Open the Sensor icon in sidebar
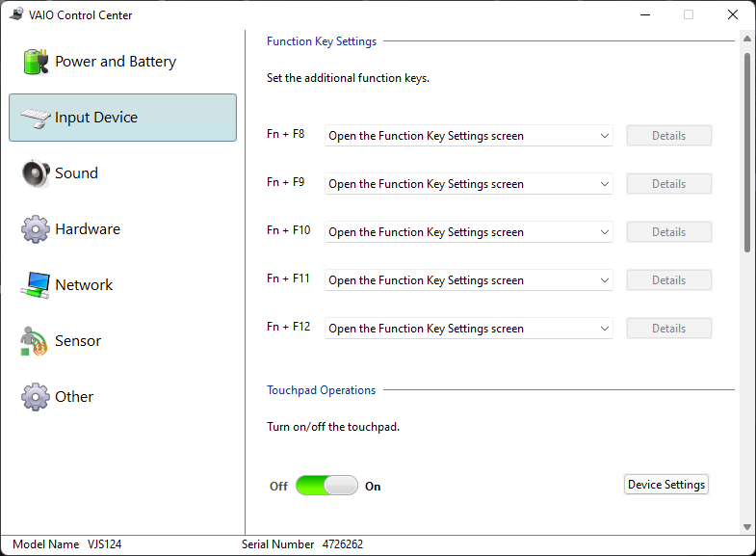Image resolution: width=756 pixels, height=556 pixels. (35, 341)
